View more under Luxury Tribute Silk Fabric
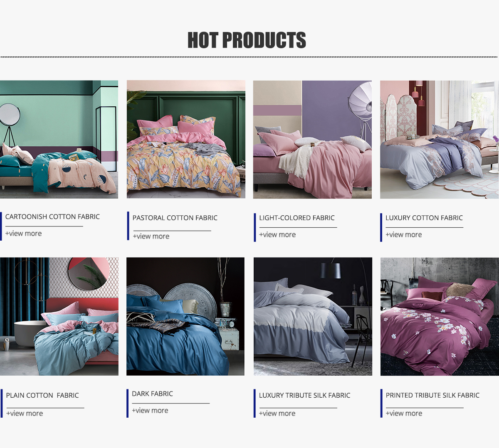Image resolution: width=499 pixels, height=448 pixels. 277,414
